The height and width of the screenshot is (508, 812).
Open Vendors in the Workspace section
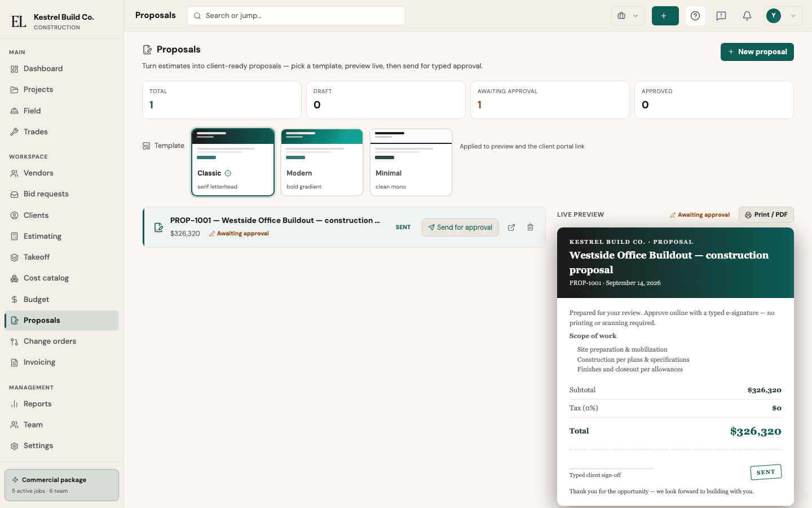62,173
